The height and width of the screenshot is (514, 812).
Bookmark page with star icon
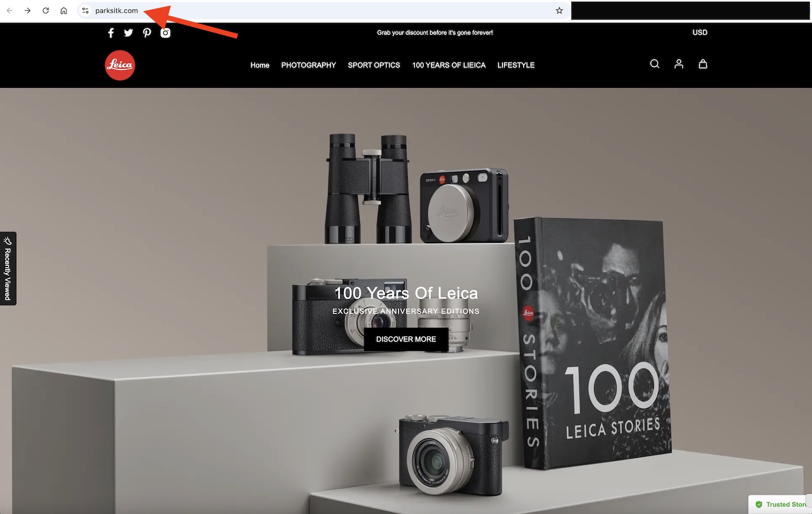(x=559, y=11)
